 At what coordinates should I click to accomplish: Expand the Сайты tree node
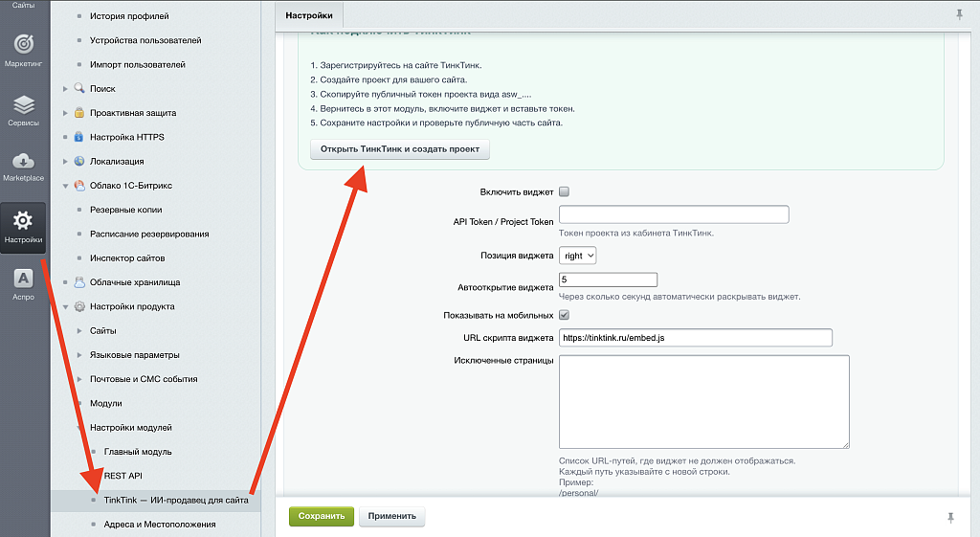(79, 330)
